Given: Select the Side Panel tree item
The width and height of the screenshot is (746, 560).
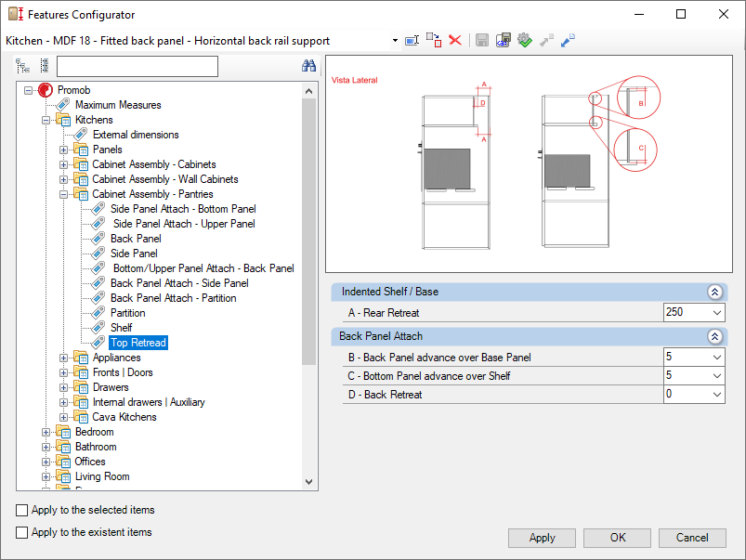Looking at the screenshot, I should 134,254.
